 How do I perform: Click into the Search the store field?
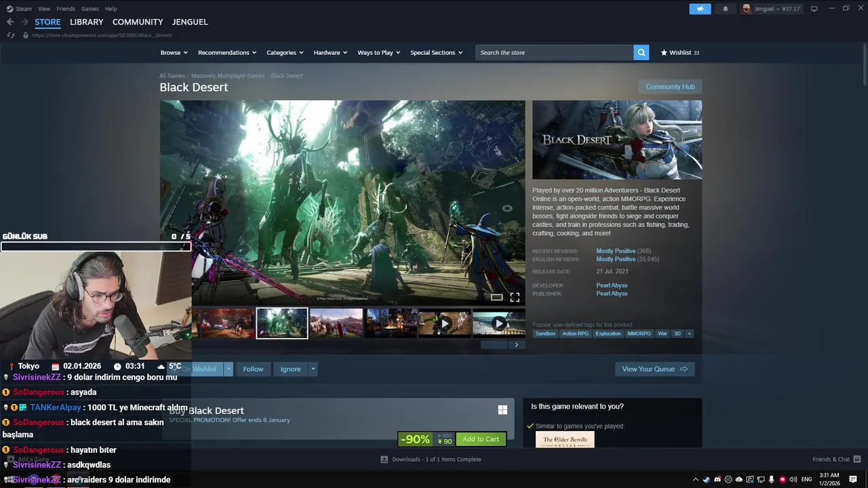[555, 52]
